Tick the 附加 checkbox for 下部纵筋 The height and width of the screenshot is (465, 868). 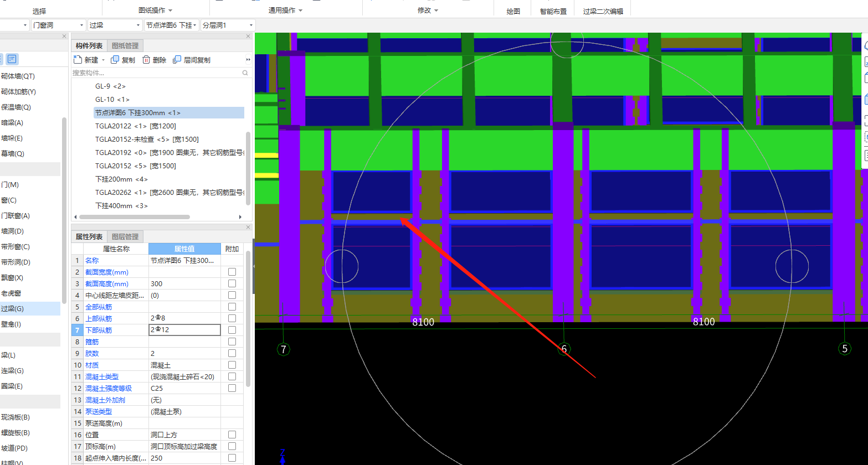pyautogui.click(x=232, y=330)
